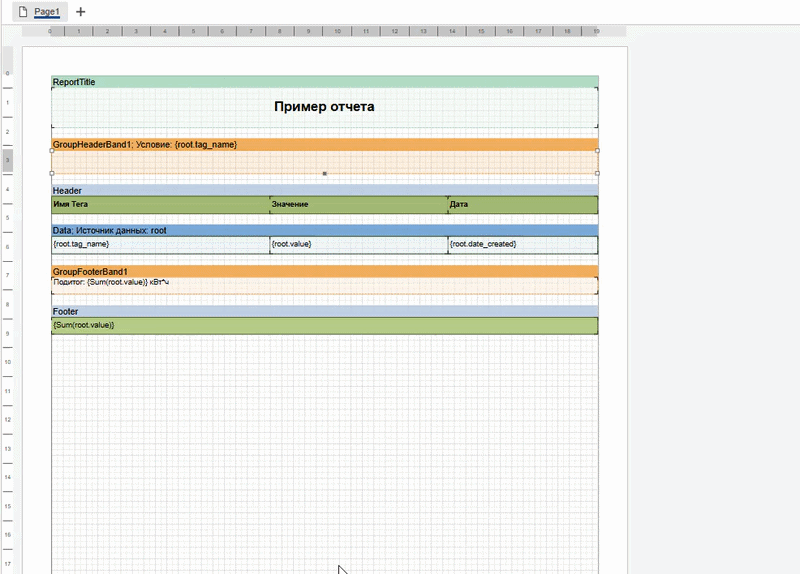Switch to the Page1 tab
Image resolution: width=800 pixels, height=574 pixels.
(47, 12)
